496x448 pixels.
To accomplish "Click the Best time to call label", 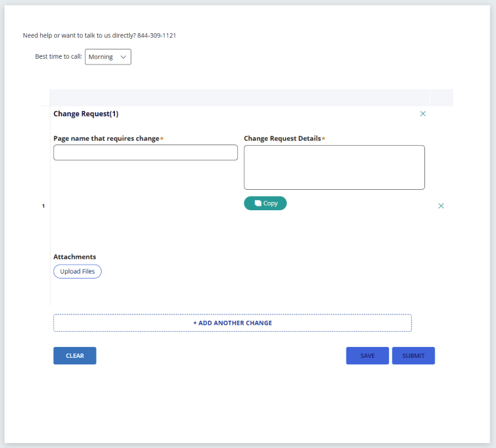I will (x=59, y=56).
